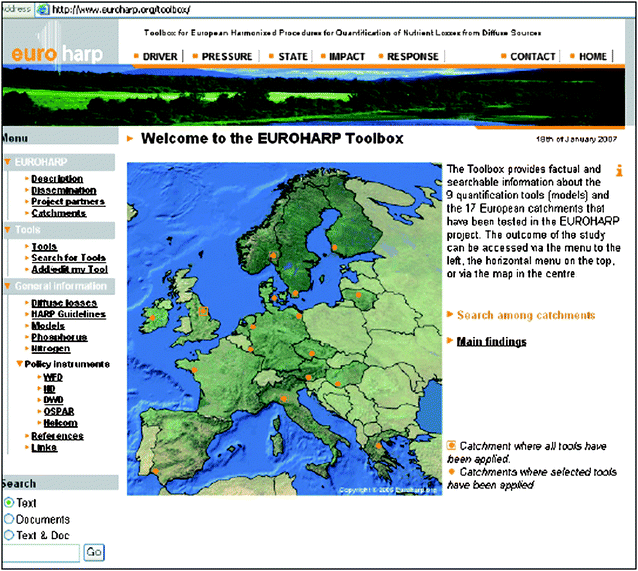Collapse the General information menu section

[x=7, y=286]
